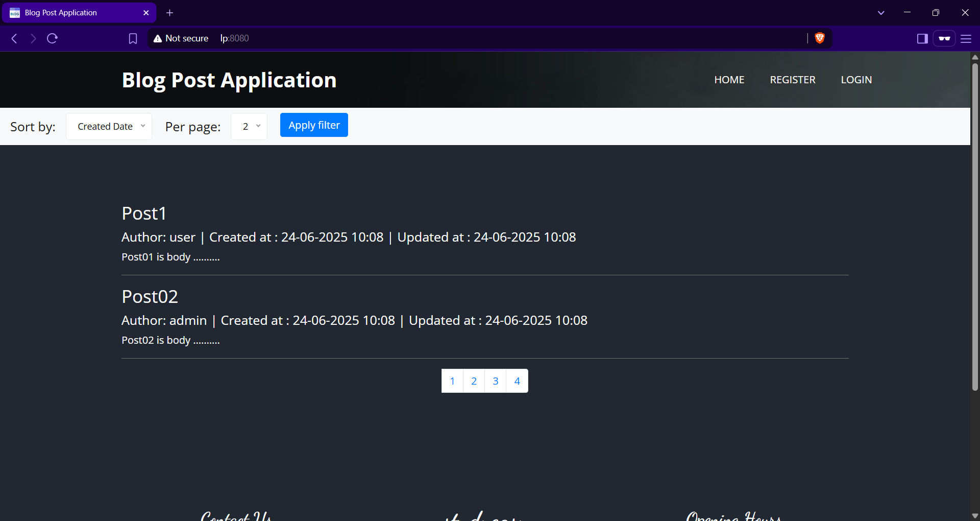Go to pagination page 2
Viewport: 980px width, 521px height.
[474, 381]
